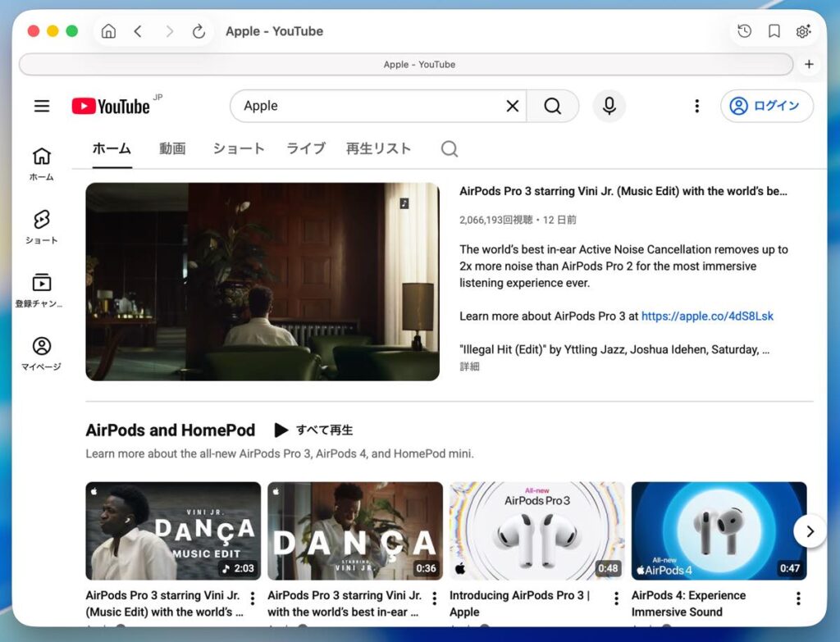Open the YouTube hamburger guide menu
Image resolution: width=840 pixels, height=642 pixels.
[42, 106]
